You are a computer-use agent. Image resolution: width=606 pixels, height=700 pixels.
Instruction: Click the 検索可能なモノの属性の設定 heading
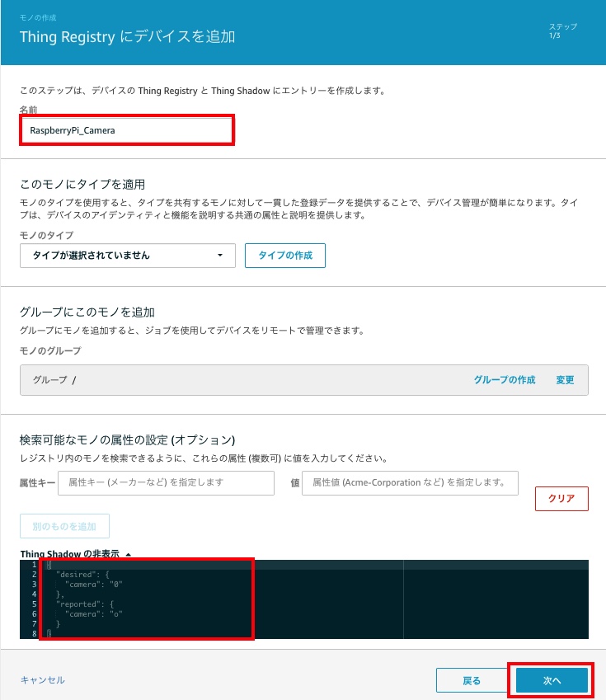coord(127,440)
